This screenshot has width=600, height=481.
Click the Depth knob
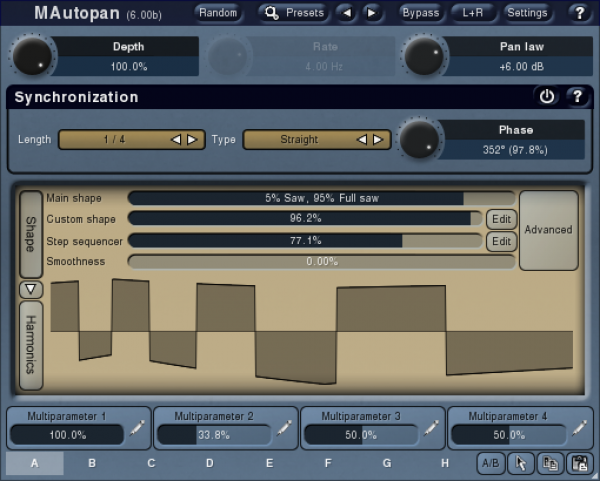33,56
